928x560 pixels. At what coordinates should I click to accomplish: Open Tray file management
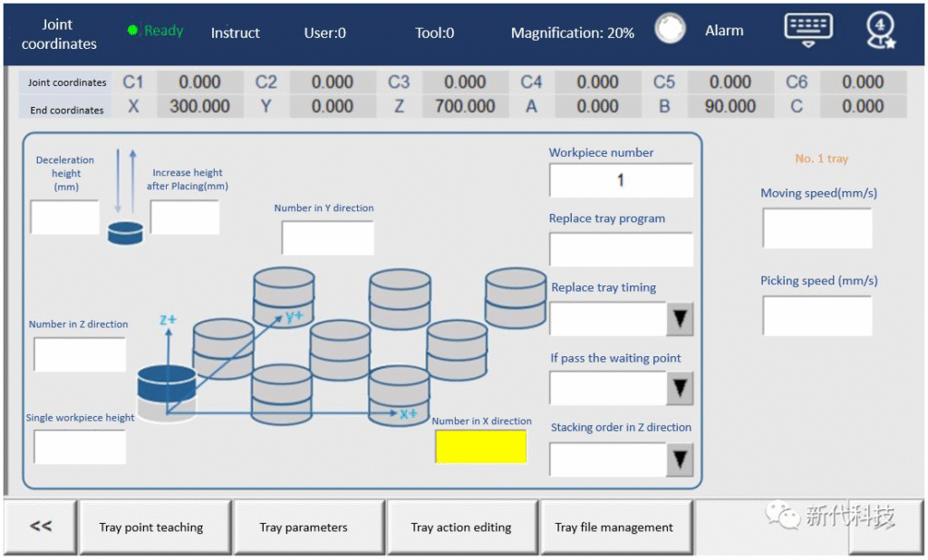coord(614,527)
